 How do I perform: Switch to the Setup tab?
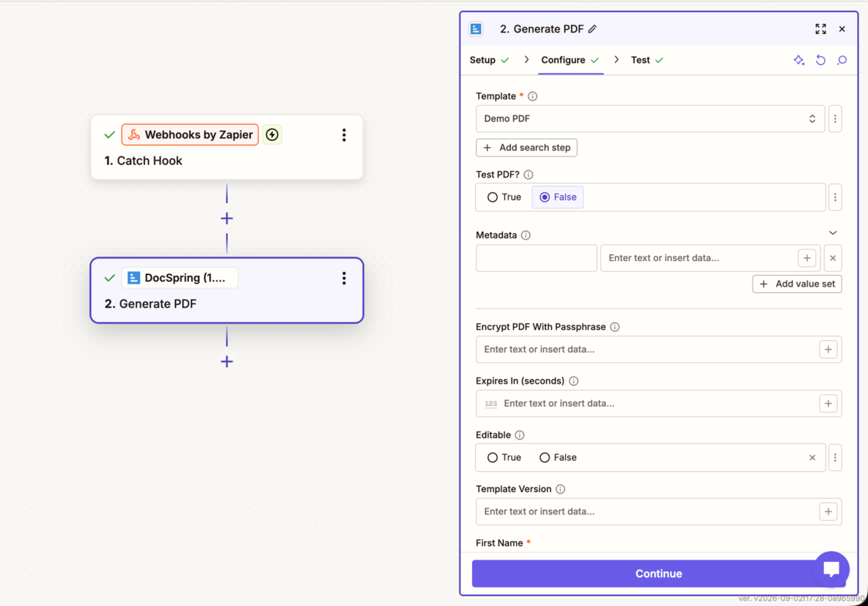click(x=489, y=60)
